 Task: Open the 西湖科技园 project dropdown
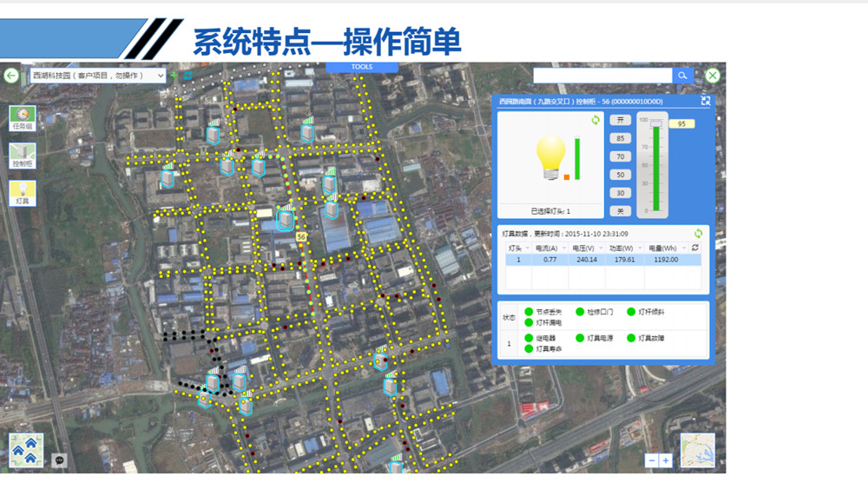pos(97,76)
